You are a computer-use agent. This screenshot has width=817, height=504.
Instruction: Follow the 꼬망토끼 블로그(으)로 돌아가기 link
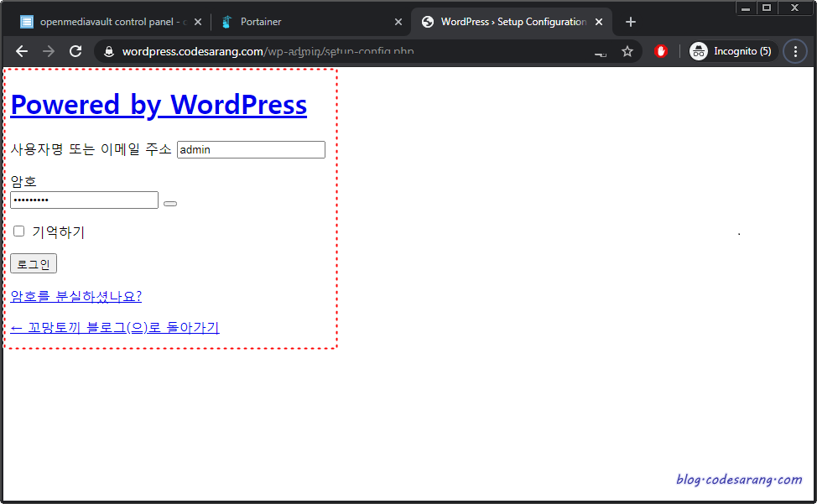115,328
